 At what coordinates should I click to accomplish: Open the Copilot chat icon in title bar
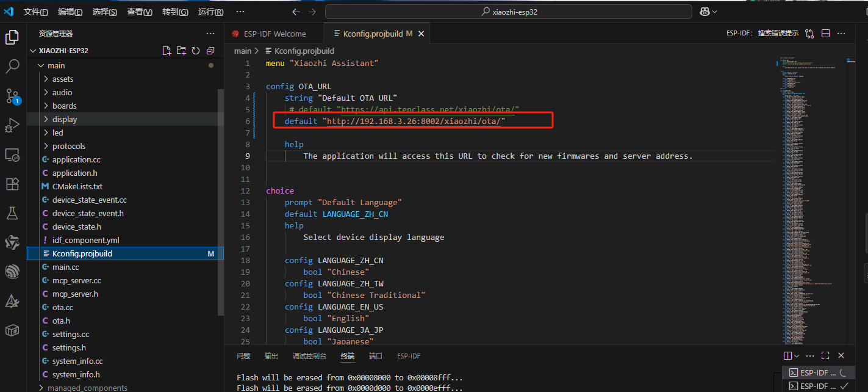point(705,12)
